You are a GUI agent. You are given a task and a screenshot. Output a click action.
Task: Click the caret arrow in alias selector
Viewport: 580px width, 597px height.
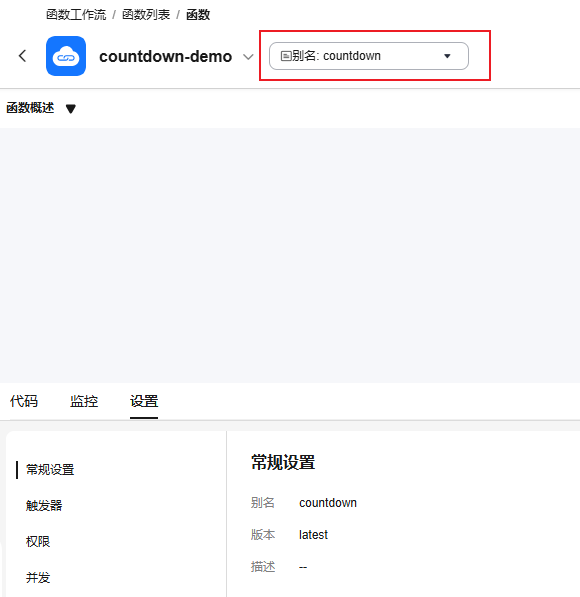pos(447,56)
